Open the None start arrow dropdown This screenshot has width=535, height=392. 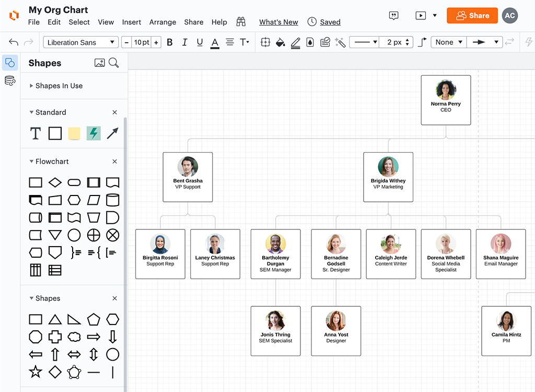[448, 42]
